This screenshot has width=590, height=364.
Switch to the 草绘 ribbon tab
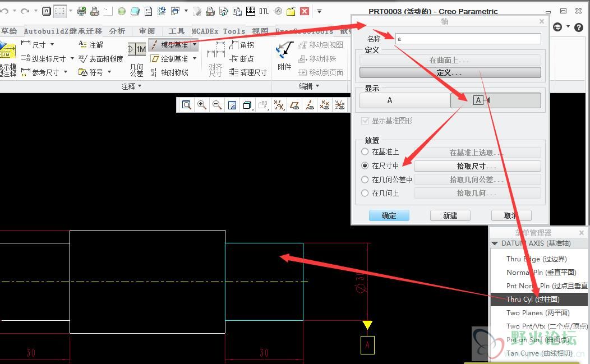point(8,31)
